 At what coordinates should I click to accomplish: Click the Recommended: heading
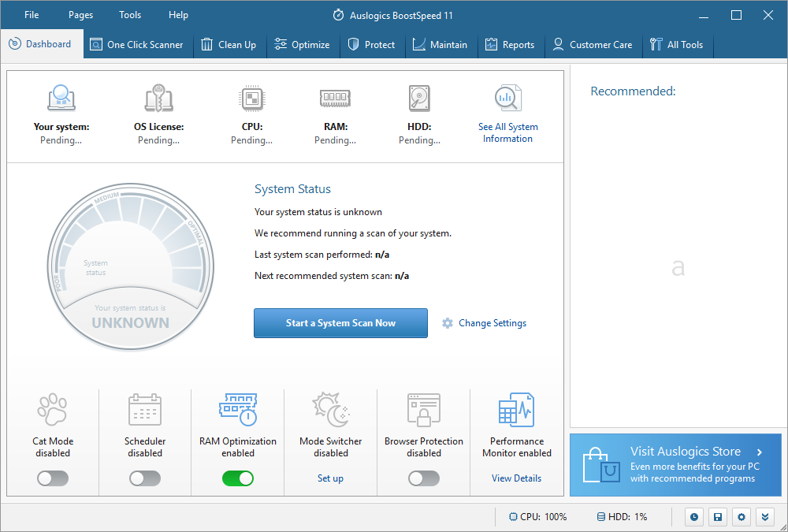coord(633,91)
